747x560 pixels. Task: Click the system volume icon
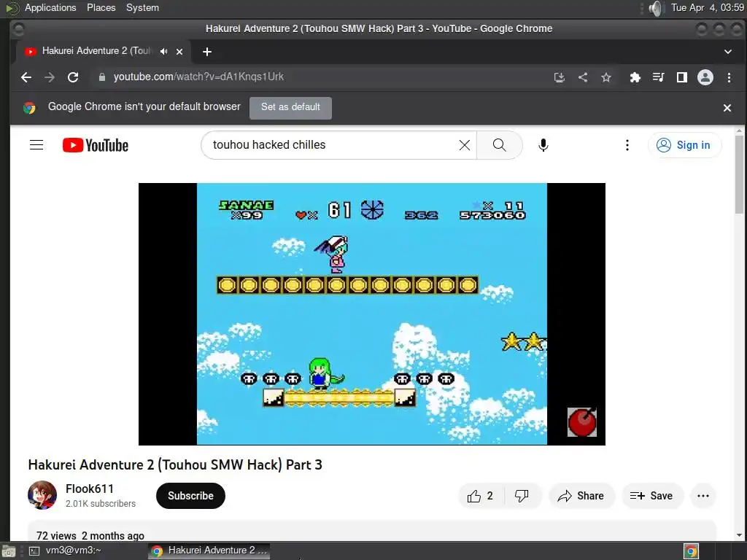point(656,8)
